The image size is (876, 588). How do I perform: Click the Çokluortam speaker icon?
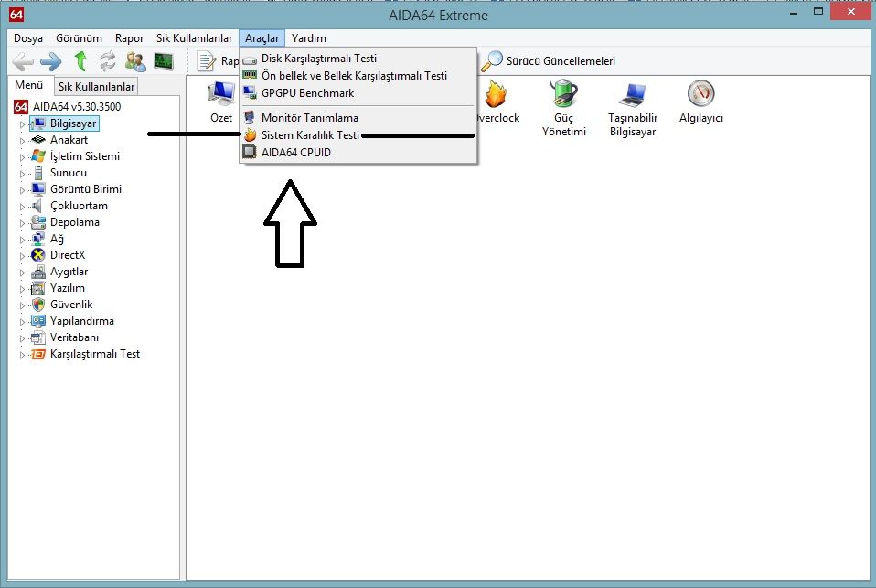point(37,206)
